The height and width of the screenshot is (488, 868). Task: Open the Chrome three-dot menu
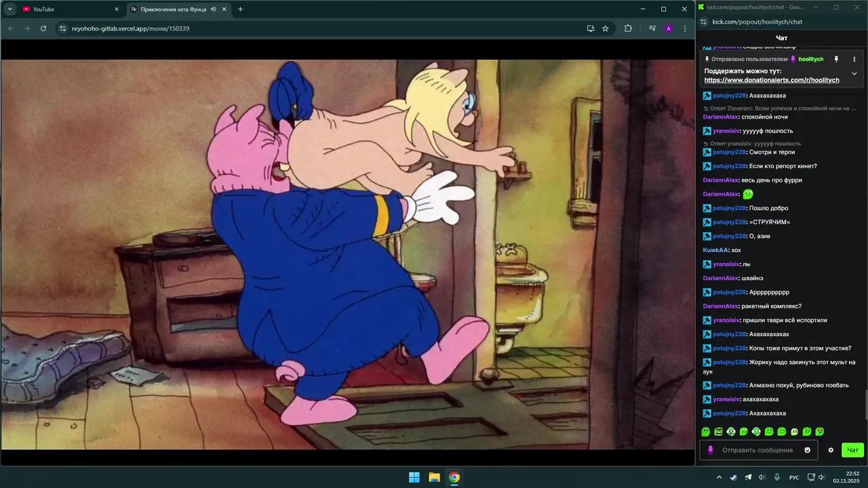click(685, 28)
